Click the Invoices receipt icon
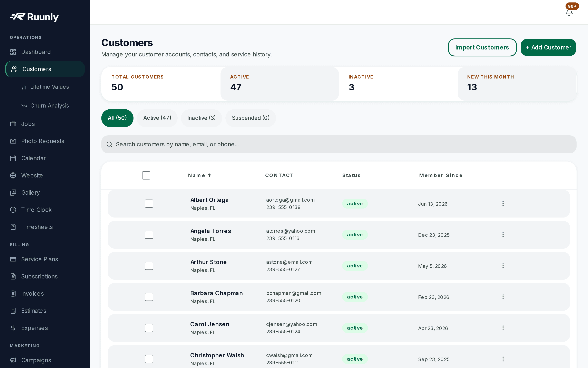 (13, 294)
